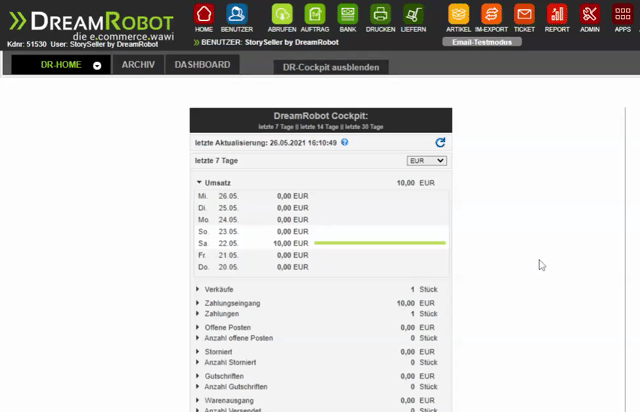Switch to the ARCHIV tab
This screenshot has height=412, width=640.
pyautogui.click(x=138, y=65)
